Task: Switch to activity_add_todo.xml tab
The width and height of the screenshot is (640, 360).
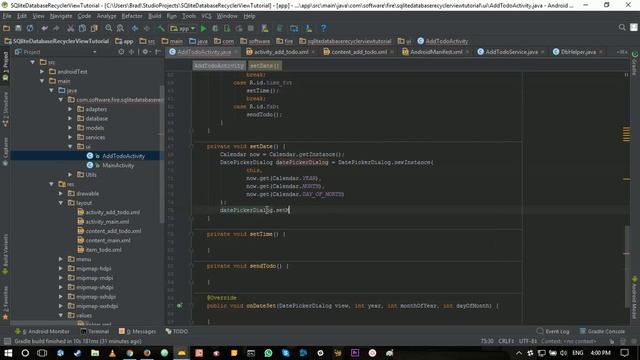Action: pyautogui.click(x=281, y=52)
